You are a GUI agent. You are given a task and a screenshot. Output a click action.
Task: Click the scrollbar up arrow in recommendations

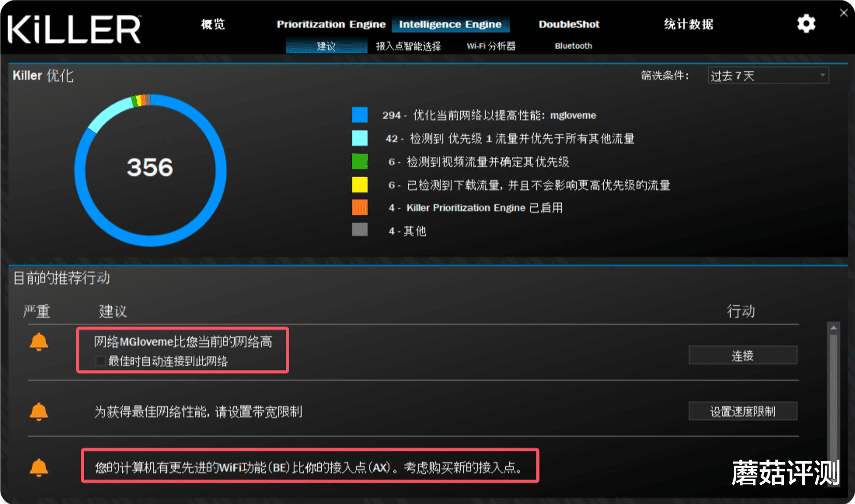coord(833,328)
